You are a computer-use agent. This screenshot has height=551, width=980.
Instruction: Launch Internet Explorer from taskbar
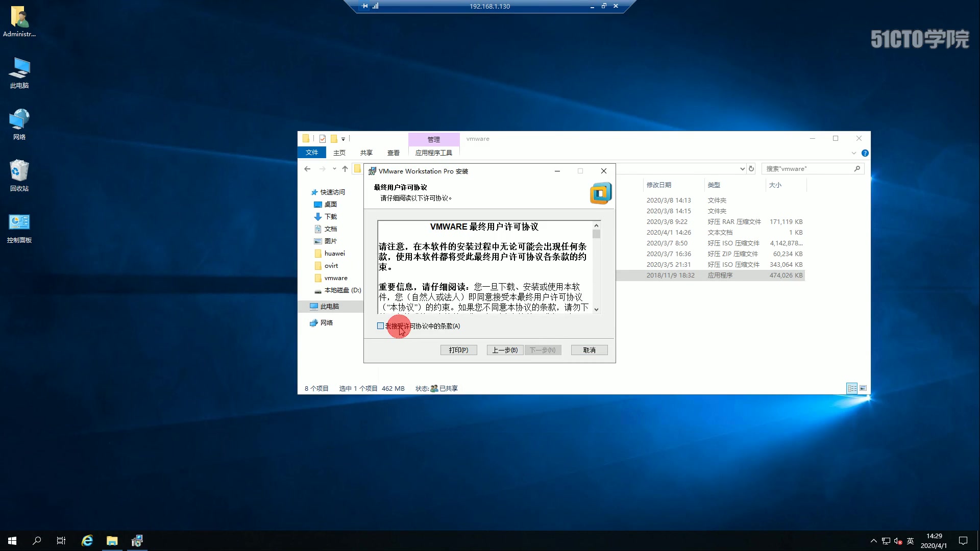click(87, 541)
